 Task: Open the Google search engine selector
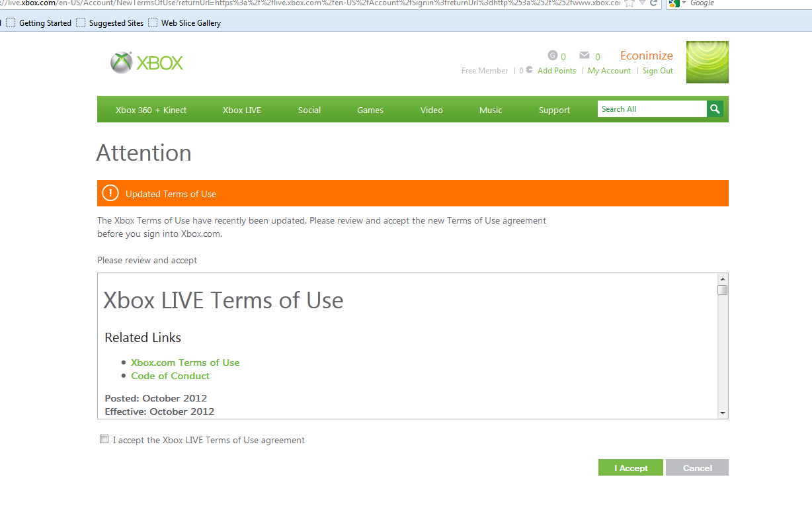(676, 3)
